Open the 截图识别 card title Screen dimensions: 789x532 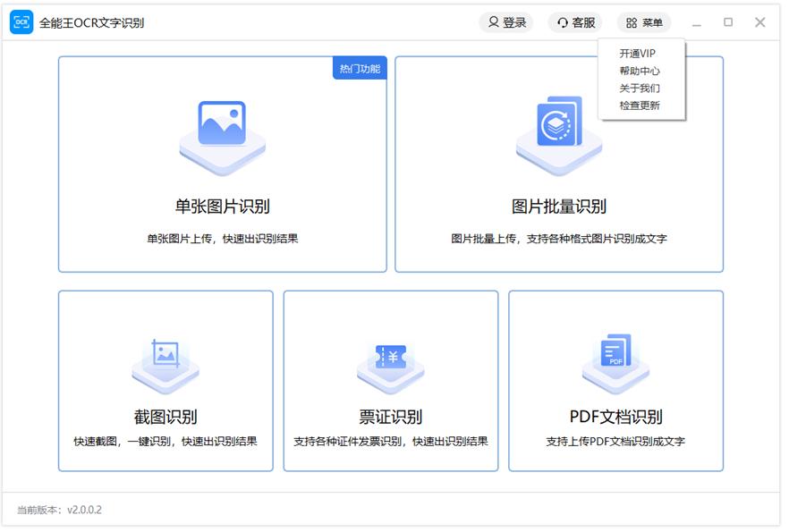click(x=165, y=417)
